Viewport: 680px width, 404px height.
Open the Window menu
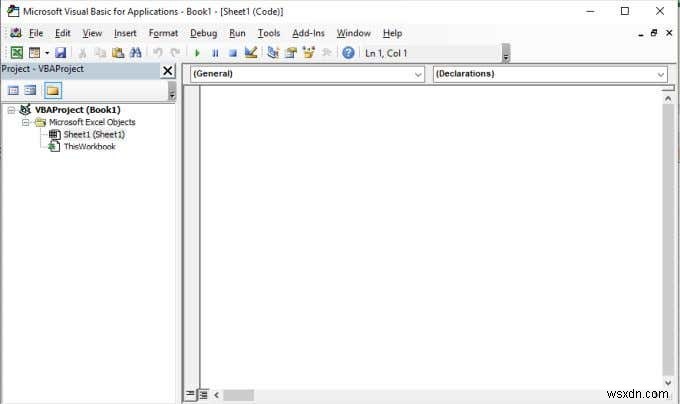353,33
